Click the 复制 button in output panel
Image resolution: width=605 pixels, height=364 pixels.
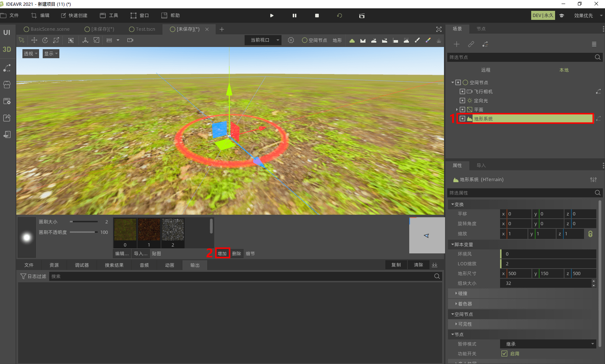click(396, 265)
